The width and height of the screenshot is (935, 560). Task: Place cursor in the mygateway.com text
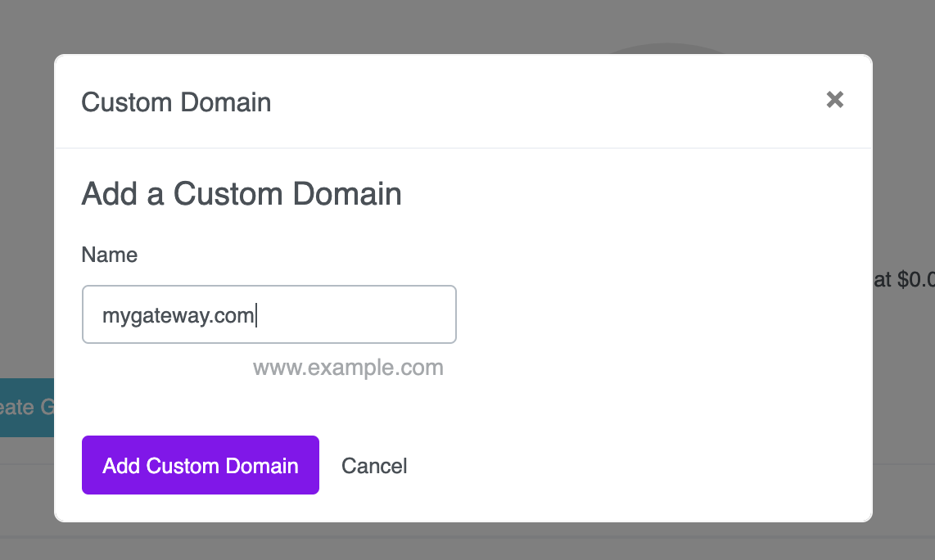[x=178, y=315]
